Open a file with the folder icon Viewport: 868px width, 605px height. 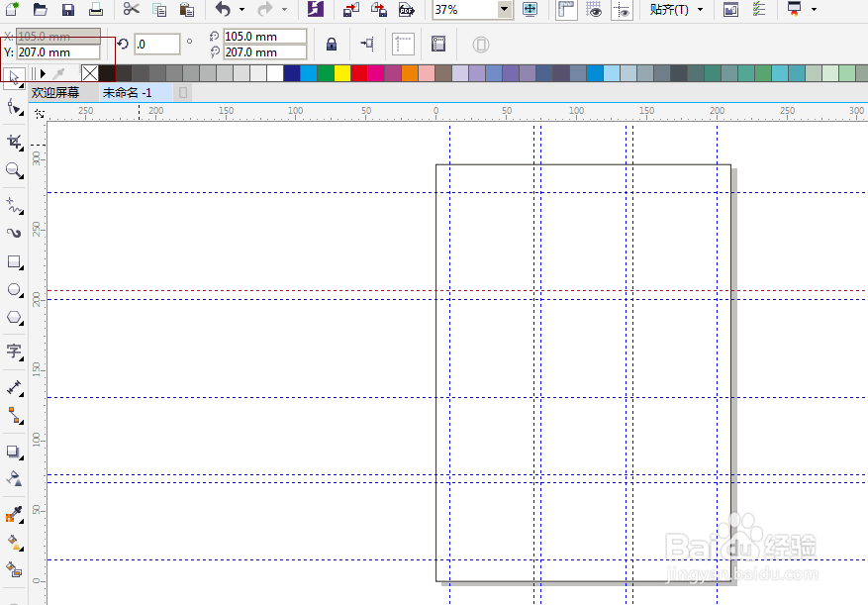coord(41,9)
